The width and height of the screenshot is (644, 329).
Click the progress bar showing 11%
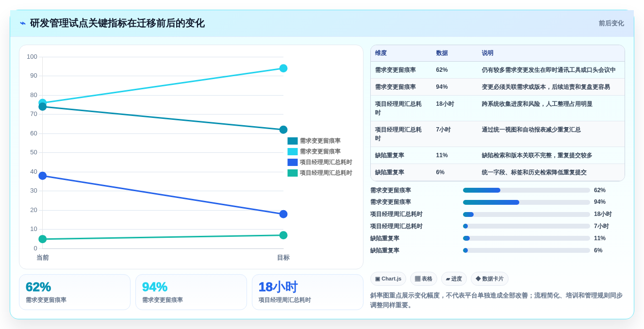[527, 238]
